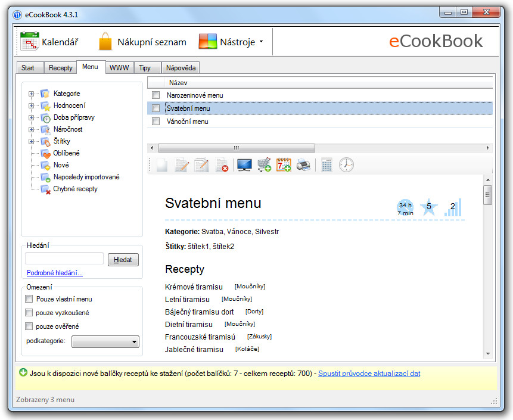The image size is (513, 420).
Task: Click the clock icon in toolbar
Action: (346, 165)
